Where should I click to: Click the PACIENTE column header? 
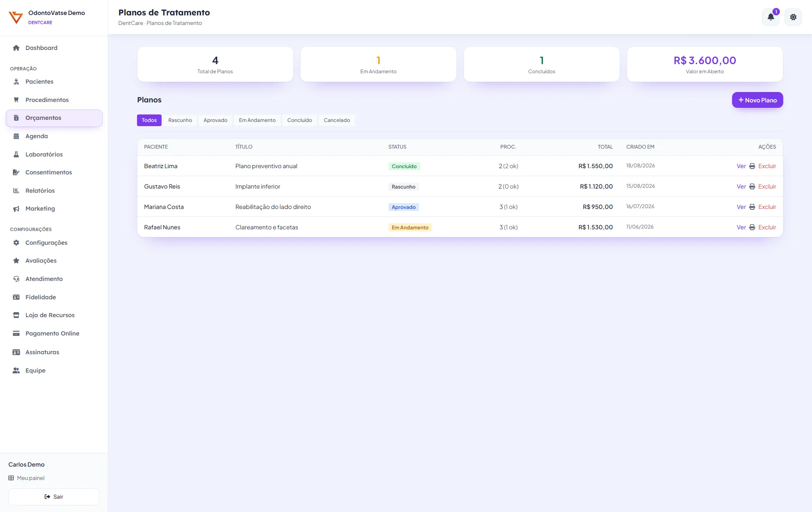coord(156,147)
